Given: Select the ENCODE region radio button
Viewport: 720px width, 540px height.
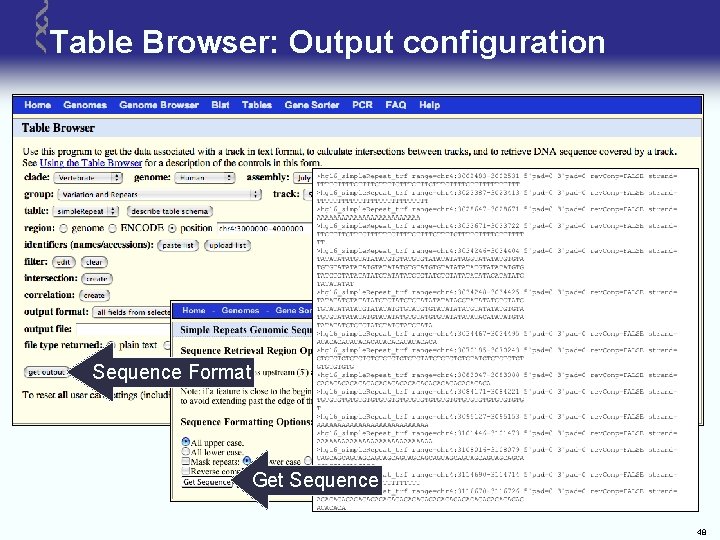Looking at the screenshot, I should point(112,228).
